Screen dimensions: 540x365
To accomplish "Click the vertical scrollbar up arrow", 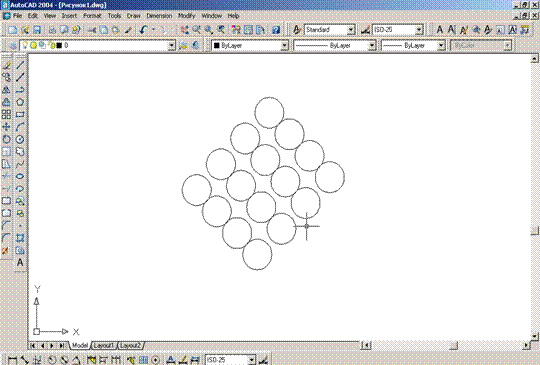I will pyautogui.click(x=534, y=59).
